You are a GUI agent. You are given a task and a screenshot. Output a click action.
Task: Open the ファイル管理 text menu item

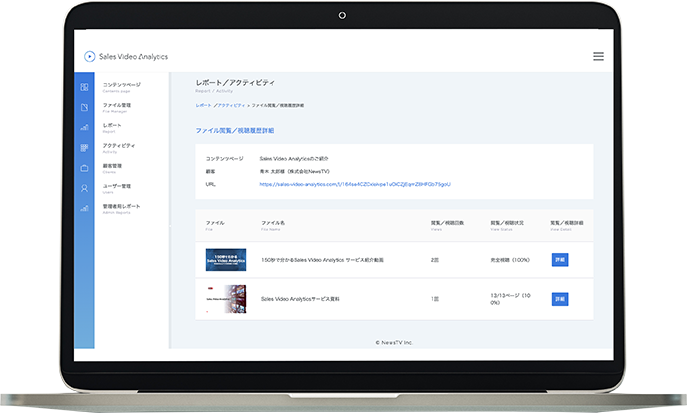116,105
